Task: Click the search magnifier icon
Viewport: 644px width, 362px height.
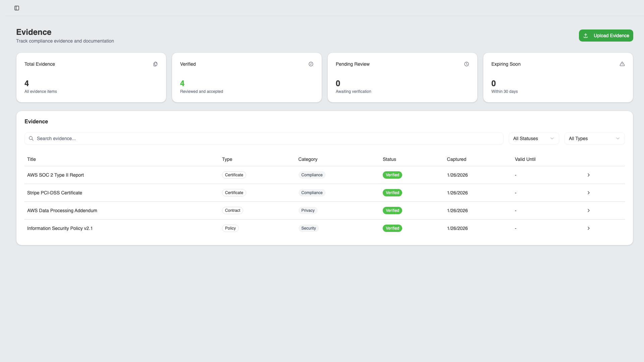Action: (x=31, y=138)
